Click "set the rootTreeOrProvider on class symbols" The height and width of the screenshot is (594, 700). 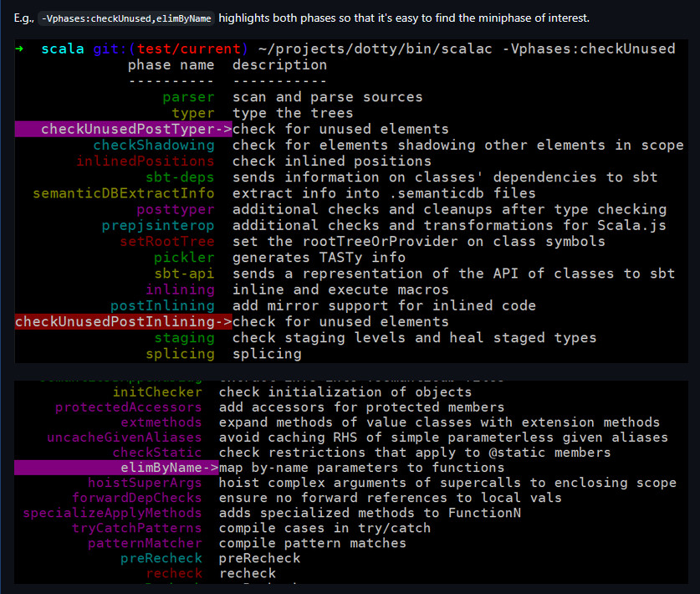tap(419, 242)
